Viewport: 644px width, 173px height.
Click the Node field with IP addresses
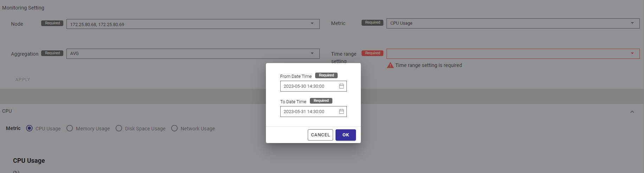click(x=186, y=24)
